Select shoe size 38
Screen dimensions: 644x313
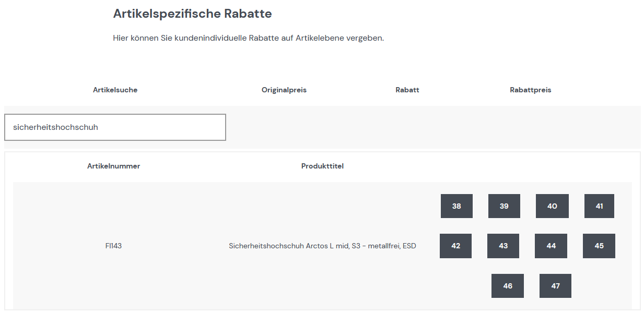[456, 206]
